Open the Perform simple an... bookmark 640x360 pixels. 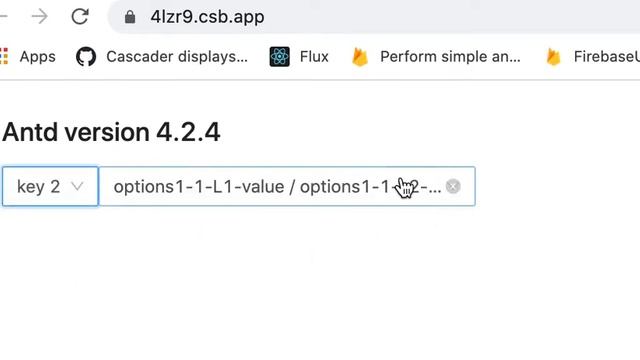[450, 57]
